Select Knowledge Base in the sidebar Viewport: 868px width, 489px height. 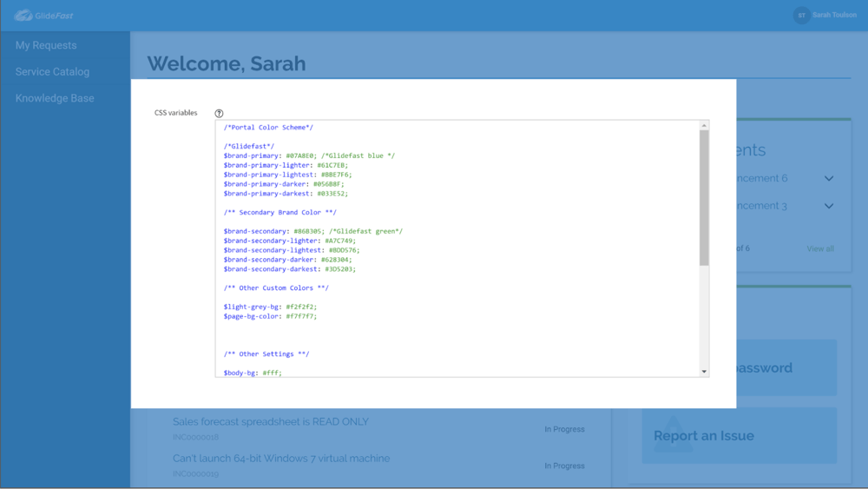point(55,98)
